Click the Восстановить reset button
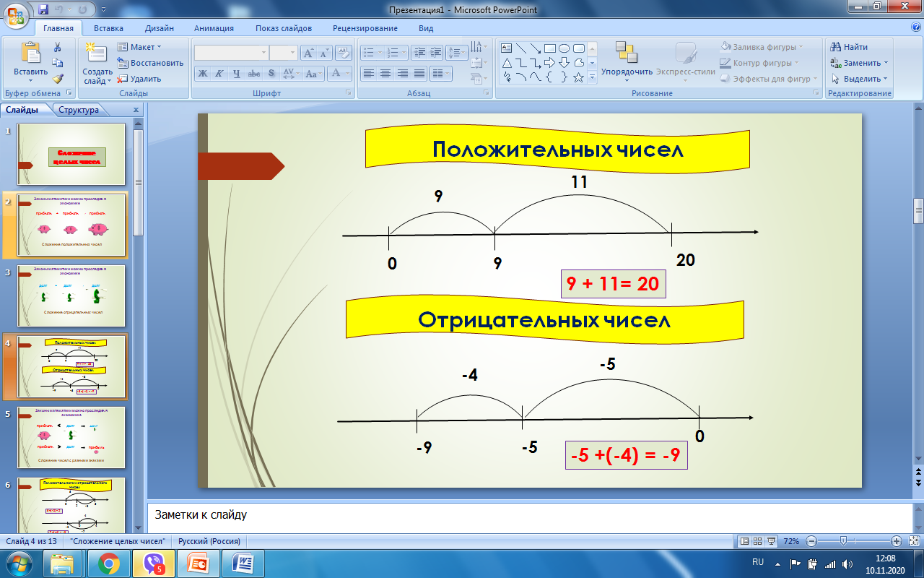924x578 pixels. coord(150,63)
